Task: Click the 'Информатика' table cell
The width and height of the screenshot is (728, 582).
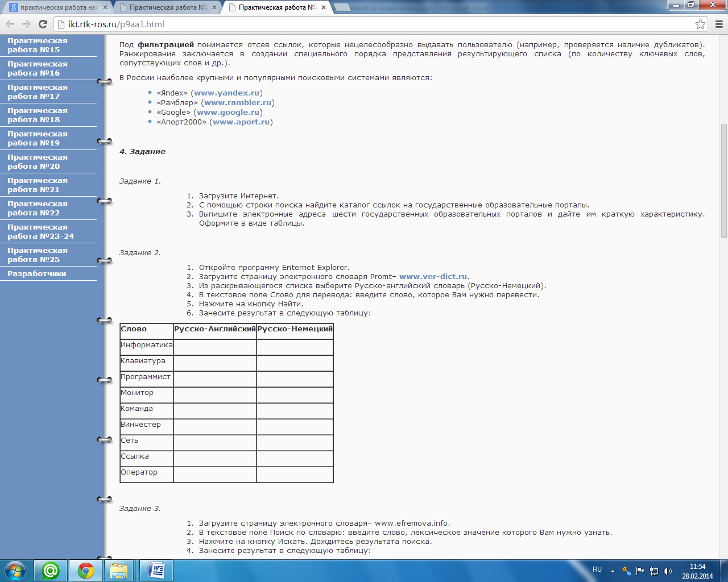Action: [147, 347]
